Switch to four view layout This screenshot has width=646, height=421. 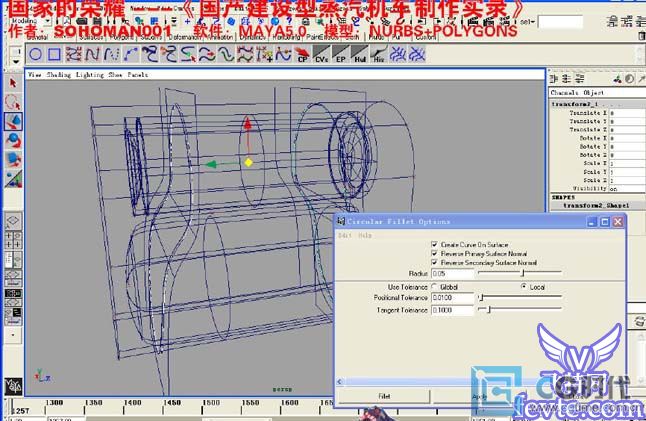point(13,240)
